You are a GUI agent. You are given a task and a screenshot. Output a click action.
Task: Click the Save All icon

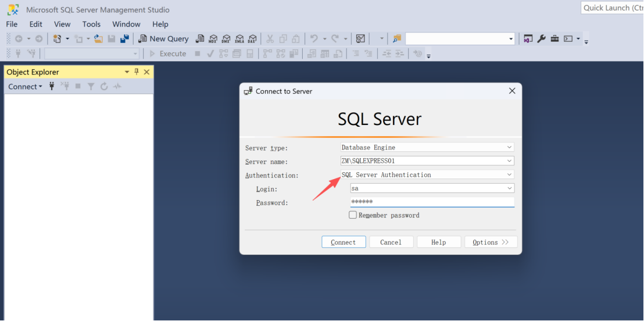tap(124, 38)
